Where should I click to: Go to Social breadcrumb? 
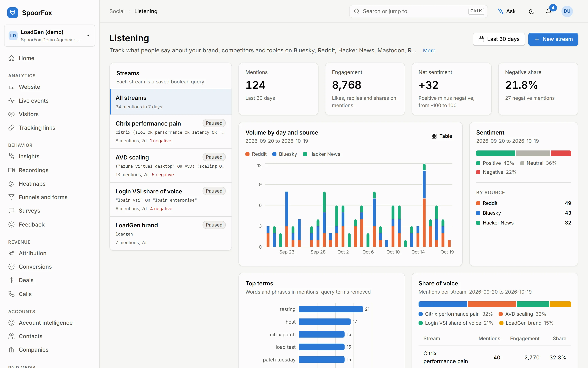click(x=117, y=11)
